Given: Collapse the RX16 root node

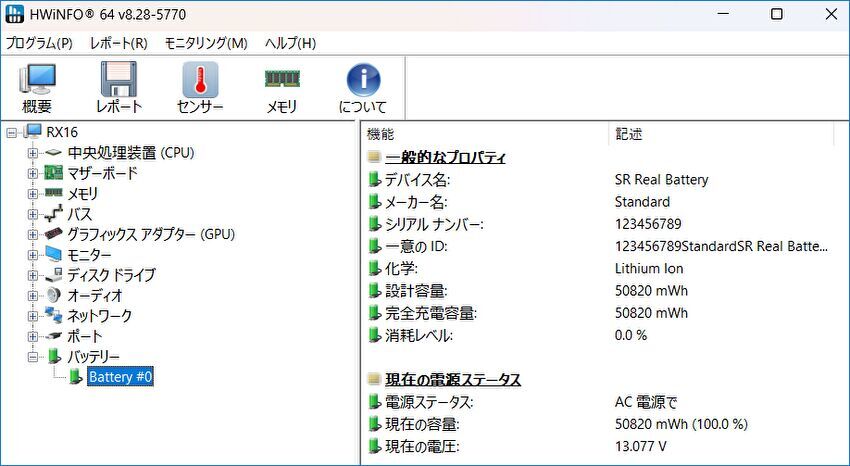Looking at the screenshot, I should point(12,133).
